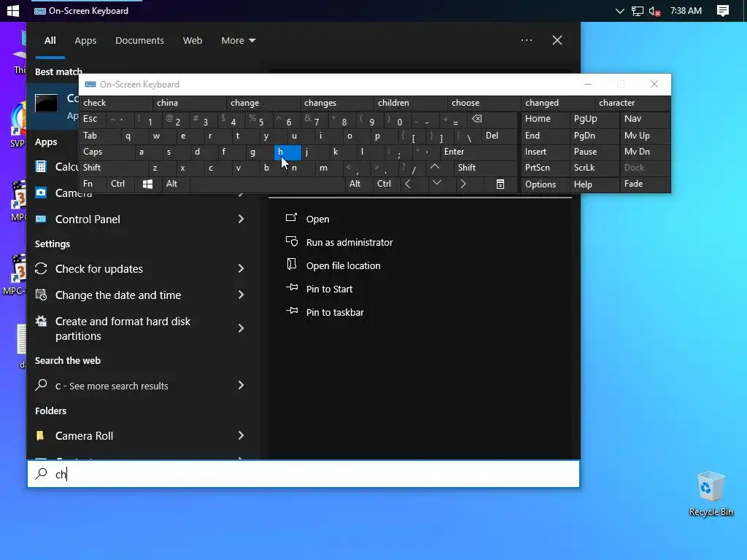Click the right arrow key on keyboard
This screenshot has width=747, height=560.
(462, 184)
